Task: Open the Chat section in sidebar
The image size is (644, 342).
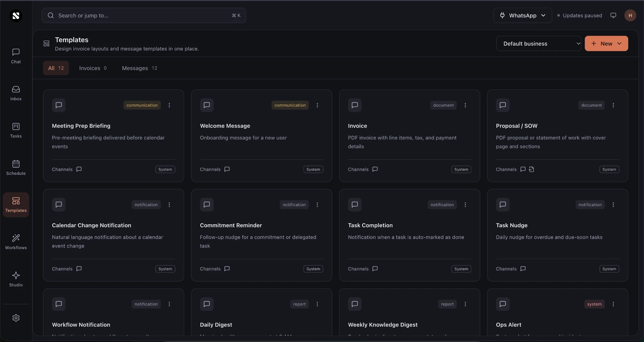Action: tap(16, 56)
